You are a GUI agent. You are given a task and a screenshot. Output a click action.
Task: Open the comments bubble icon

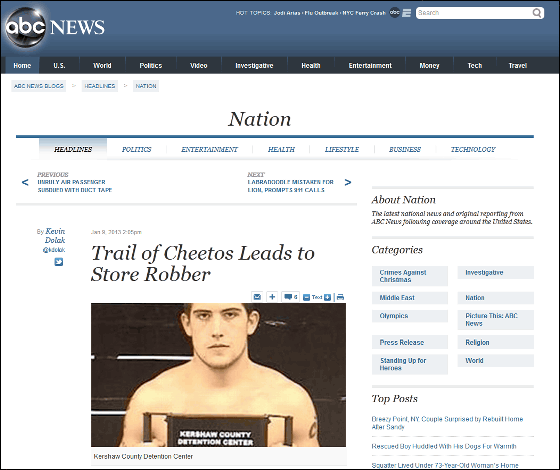291,297
